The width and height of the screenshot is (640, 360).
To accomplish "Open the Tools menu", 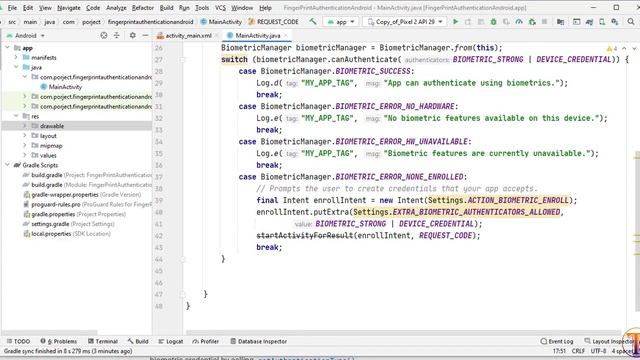I will pyautogui.click(x=202, y=8).
